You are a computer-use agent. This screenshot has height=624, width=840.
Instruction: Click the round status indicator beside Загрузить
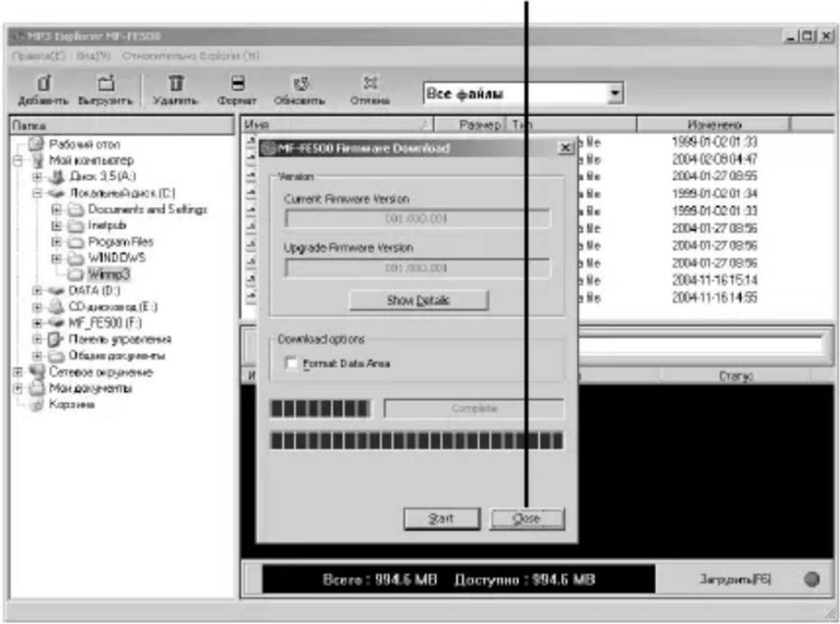tap(812, 579)
